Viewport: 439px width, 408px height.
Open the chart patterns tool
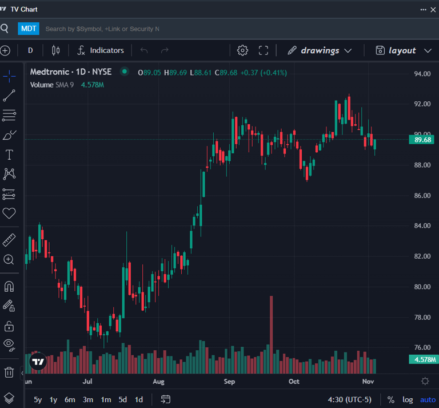point(9,174)
